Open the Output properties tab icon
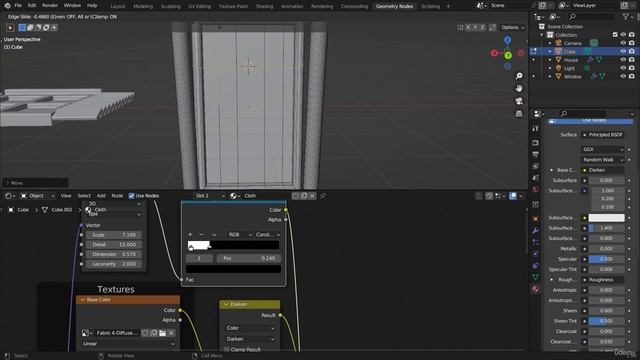 coord(536,154)
